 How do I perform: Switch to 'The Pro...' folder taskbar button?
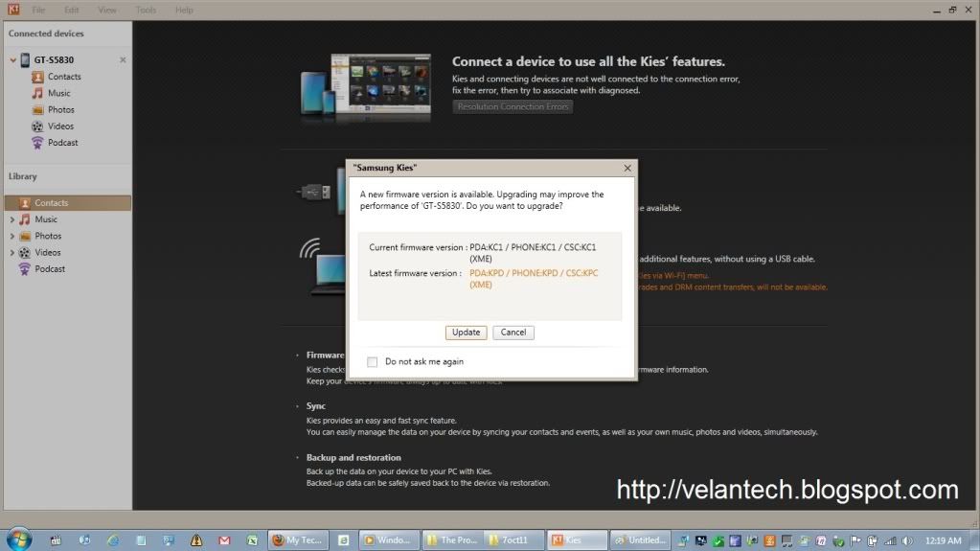[x=453, y=540]
